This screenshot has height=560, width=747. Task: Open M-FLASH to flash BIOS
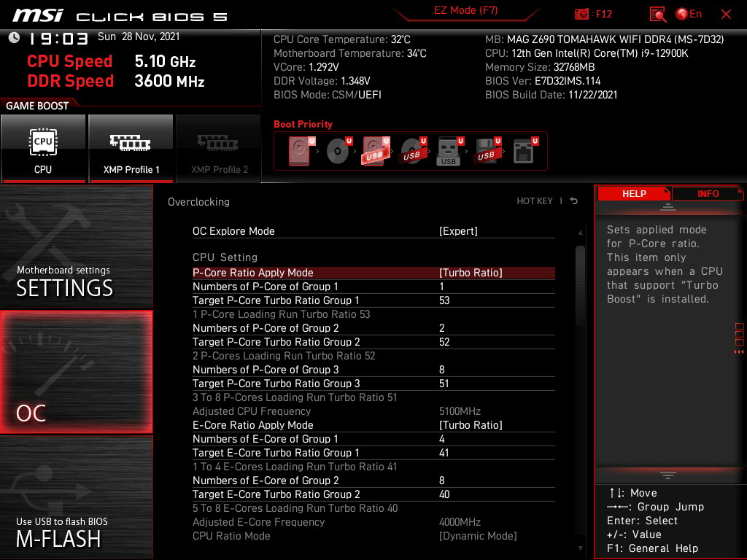tap(77, 497)
